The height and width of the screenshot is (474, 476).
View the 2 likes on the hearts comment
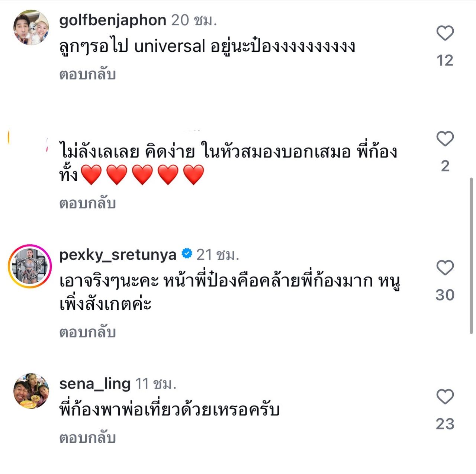(x=445, y=166)
